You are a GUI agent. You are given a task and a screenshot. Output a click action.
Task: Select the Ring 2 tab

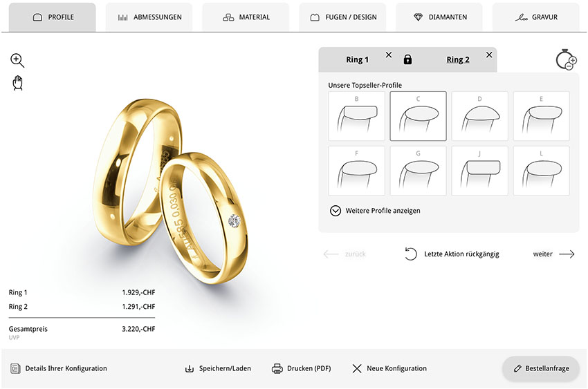[458, 59]
